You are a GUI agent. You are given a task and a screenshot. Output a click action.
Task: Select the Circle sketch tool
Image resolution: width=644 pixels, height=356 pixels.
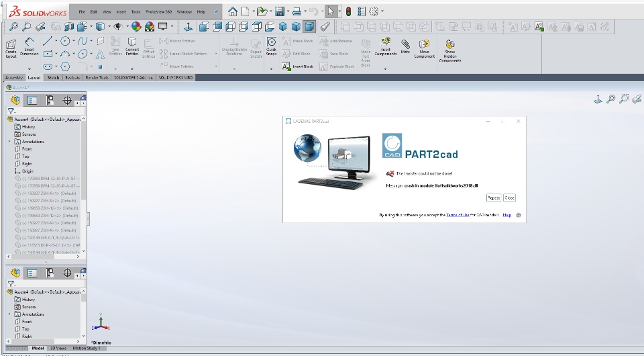click(x=65, y=41)
